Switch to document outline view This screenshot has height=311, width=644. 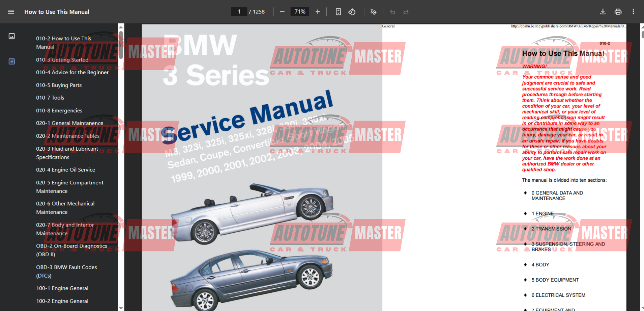tap(12, 61)
